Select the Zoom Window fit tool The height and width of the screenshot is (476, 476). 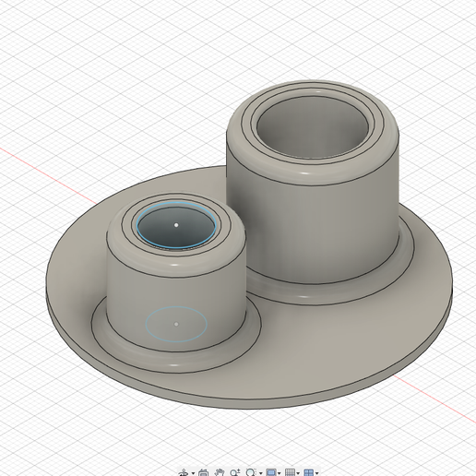[251, 473]
